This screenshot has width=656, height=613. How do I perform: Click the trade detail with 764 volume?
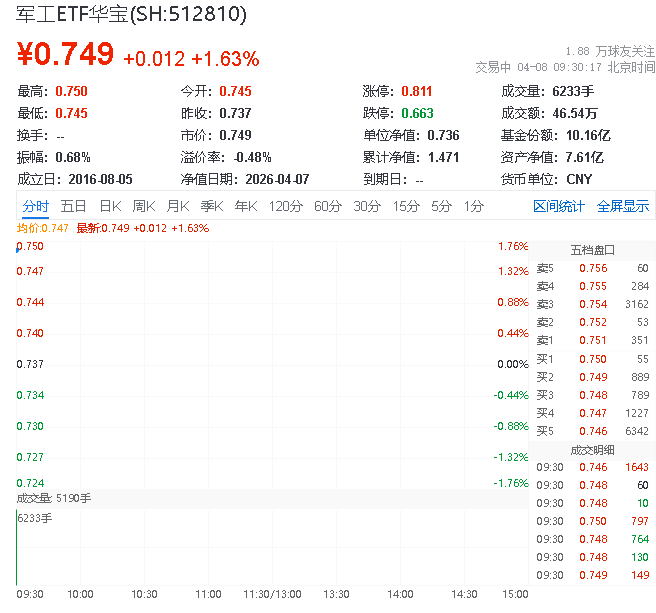[592, 539]
